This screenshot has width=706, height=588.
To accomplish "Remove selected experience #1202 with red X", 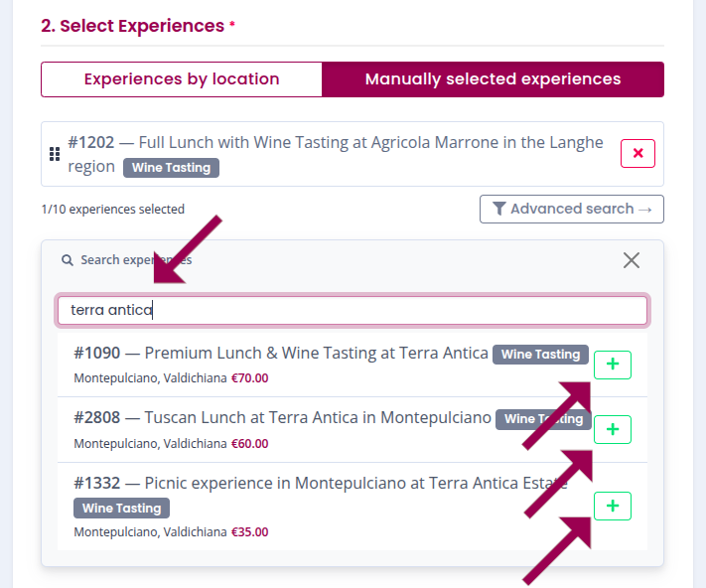I will pyautogui.click(x=637, y=154).
